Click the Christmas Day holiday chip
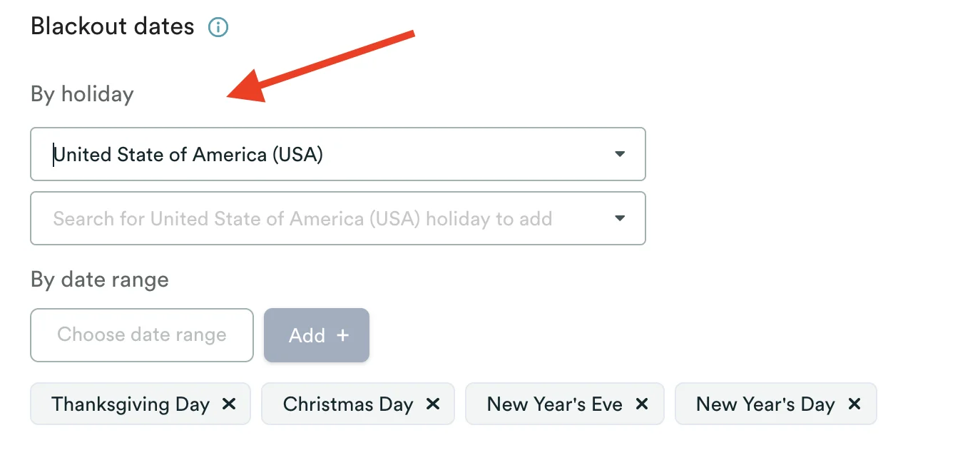The width and height of the screenshot is (980, 465). click(347, 404)
